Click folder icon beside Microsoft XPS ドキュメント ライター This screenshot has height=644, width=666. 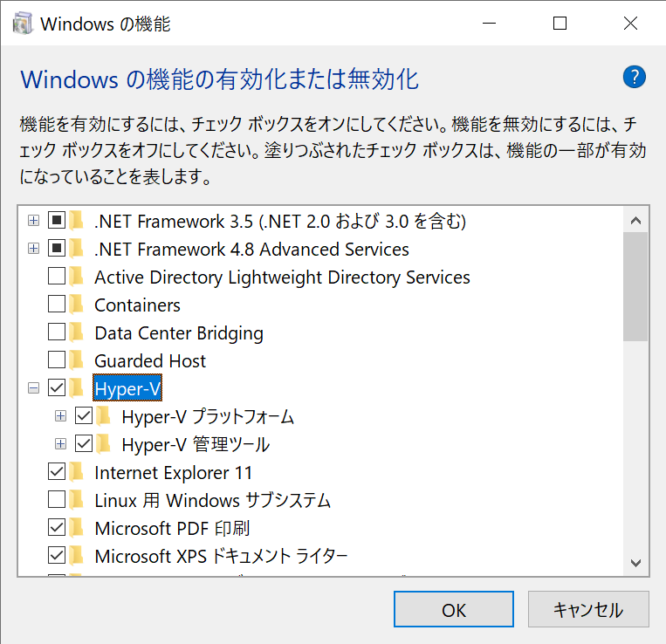pos(77,555)
